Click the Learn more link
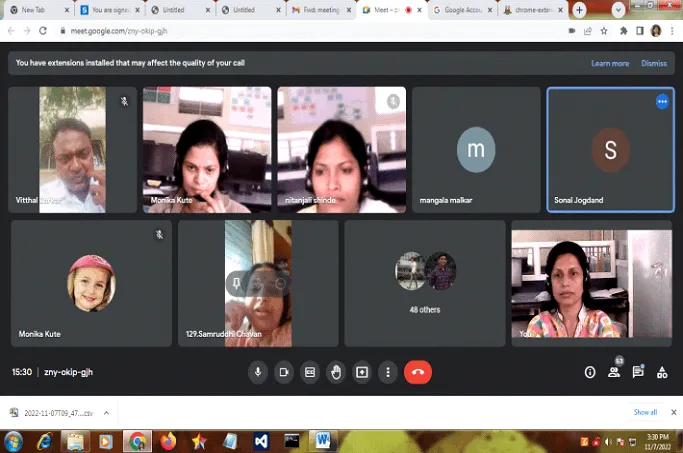 [x=610, y=64]
